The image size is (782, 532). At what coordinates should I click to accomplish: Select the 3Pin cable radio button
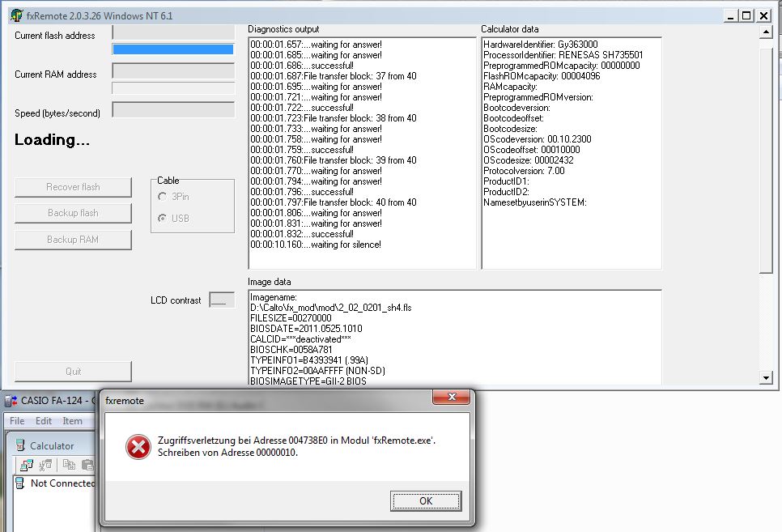(x=162, y=197)
